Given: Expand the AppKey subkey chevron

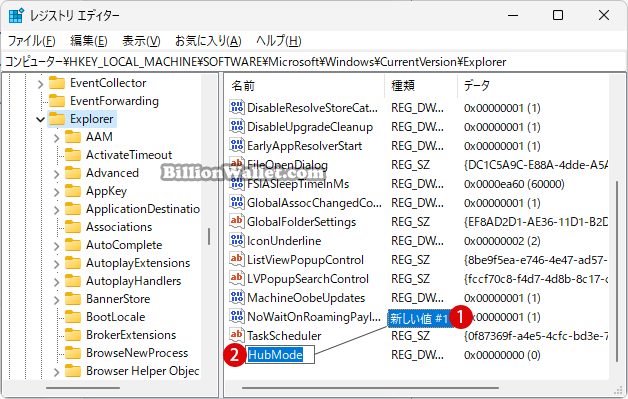Looking at the screenshot, I should [56, 192].
